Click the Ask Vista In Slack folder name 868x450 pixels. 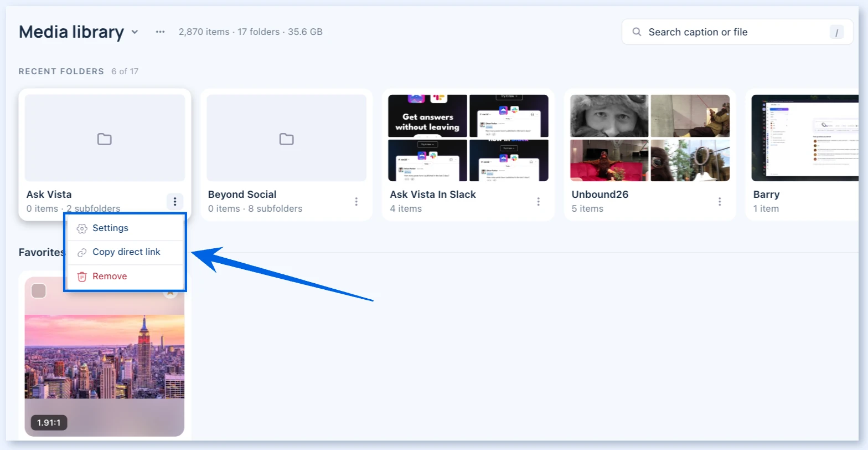(433, 195)
